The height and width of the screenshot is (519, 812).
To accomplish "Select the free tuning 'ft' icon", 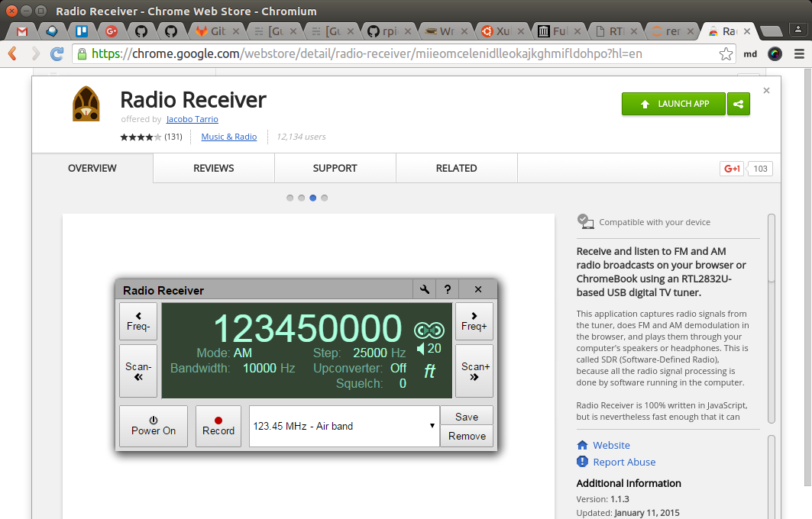I will pos(429,372).
